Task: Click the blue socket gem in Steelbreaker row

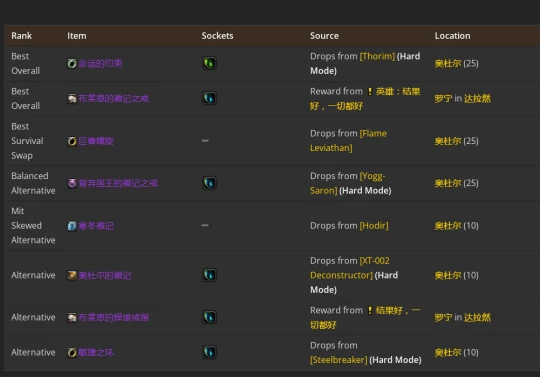Action: (209, 352)
